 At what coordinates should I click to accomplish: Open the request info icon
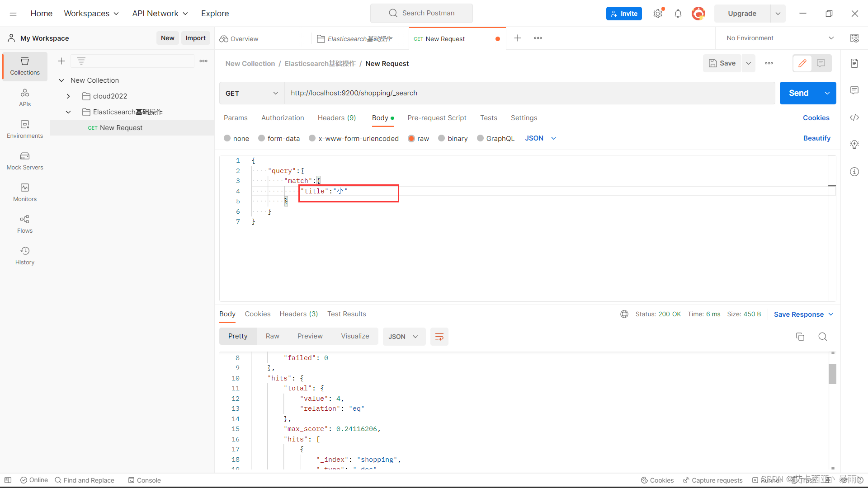854,172
